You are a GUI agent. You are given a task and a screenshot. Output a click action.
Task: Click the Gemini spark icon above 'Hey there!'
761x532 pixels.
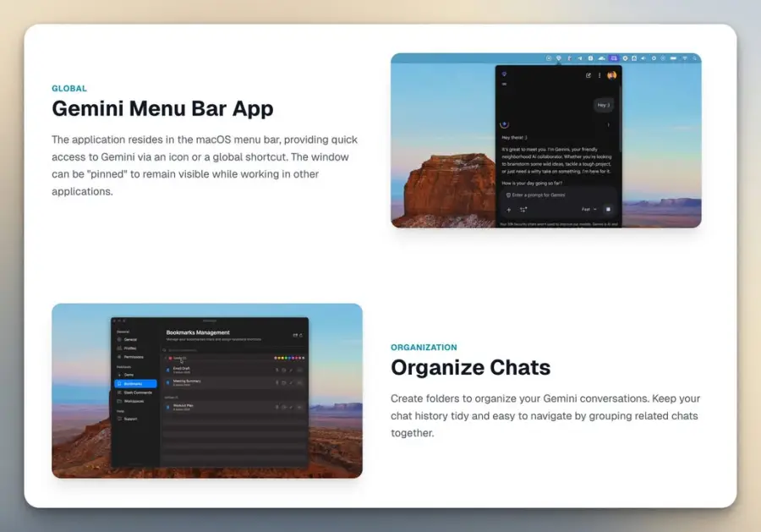click(x=504, y=124)
